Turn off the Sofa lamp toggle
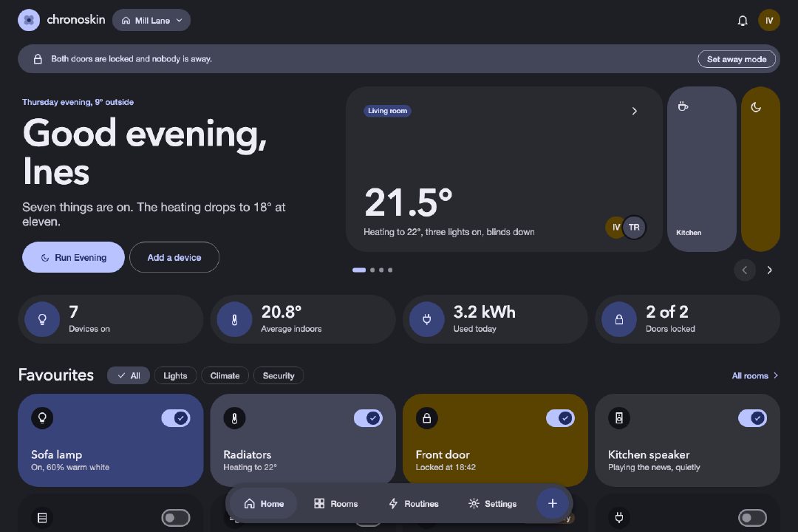 click(176, 418)
